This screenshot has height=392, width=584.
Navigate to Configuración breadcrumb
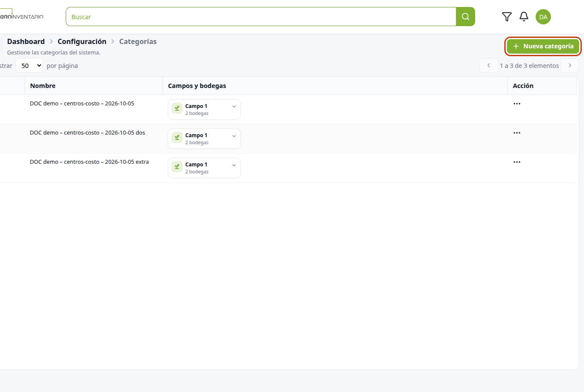(x=82, y=41)
